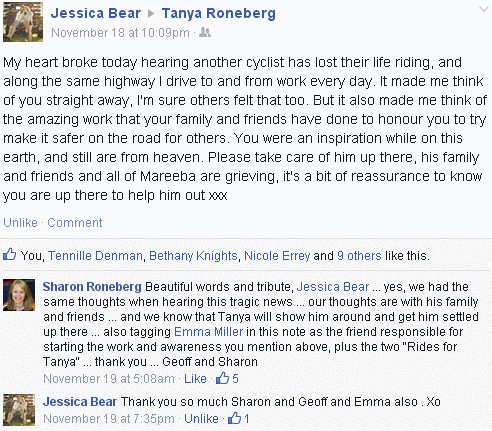492x431 pixels.
Task: Open Nicole Errey's profile
Action: (x=277, y=256)
